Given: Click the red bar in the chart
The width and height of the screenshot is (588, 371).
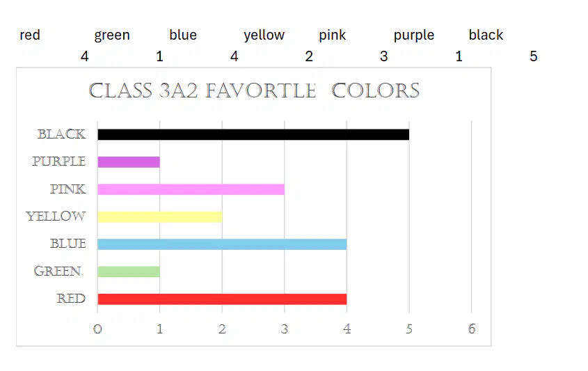Looking at the screenshot, I should pos(222,299).
